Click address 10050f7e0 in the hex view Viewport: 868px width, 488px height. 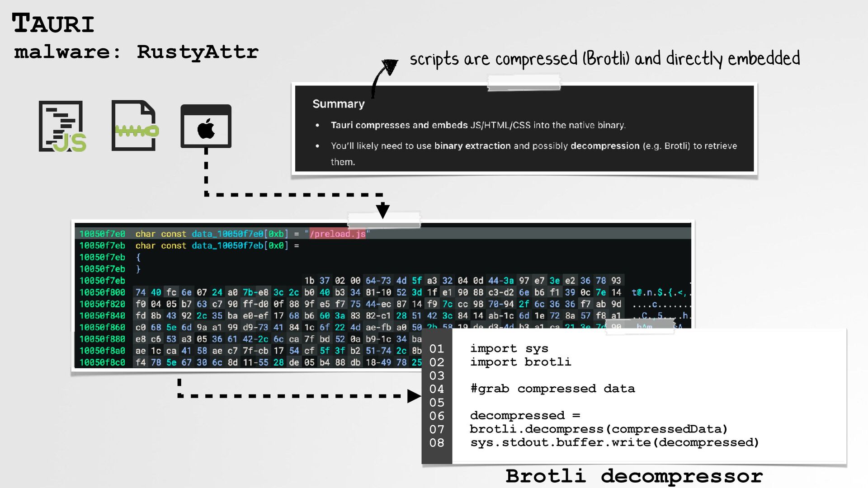[x=102, y=234]
